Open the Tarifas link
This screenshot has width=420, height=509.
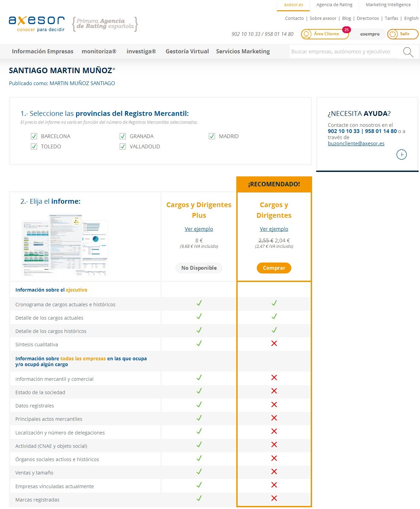pos(391,18)
